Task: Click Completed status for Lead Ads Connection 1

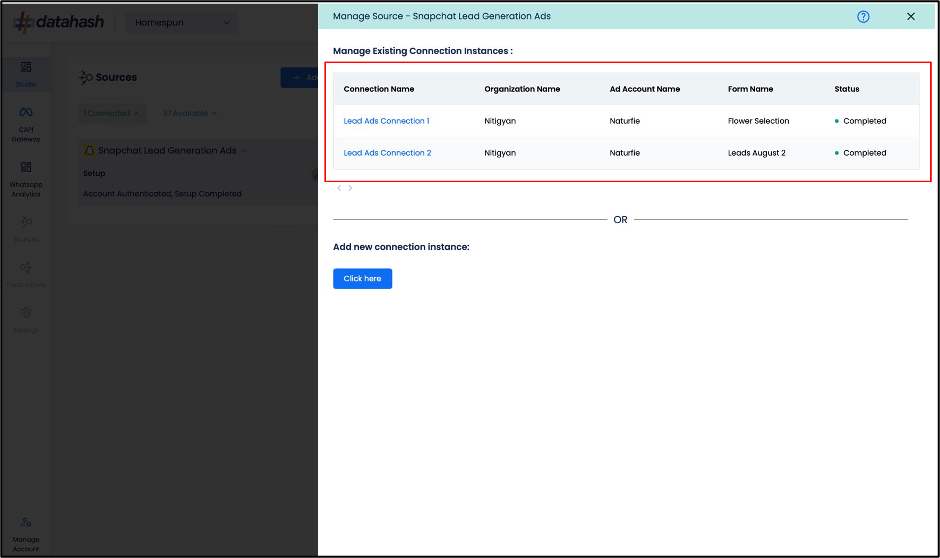Action: point(860,121)
